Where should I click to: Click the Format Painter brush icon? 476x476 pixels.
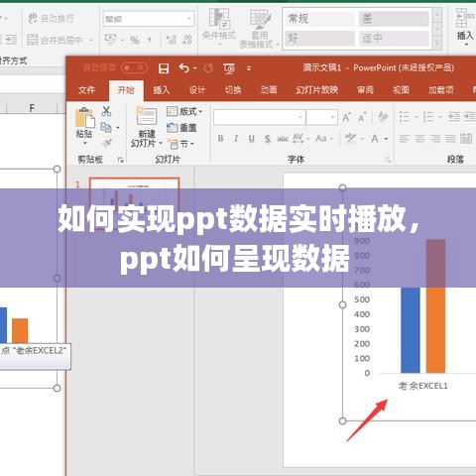pos(106,143)
